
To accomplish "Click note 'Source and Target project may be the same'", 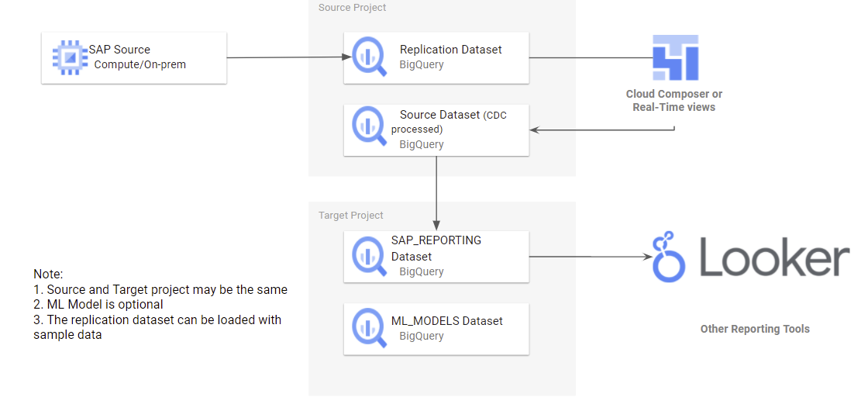I will (x=160, y=290).
